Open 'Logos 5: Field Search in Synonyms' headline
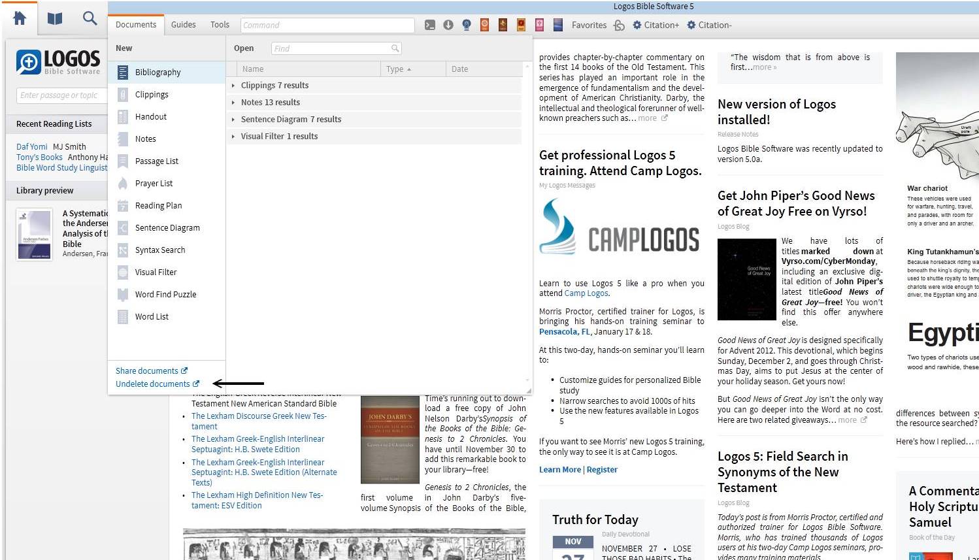979x560 pixels. (x=783, y=472)
